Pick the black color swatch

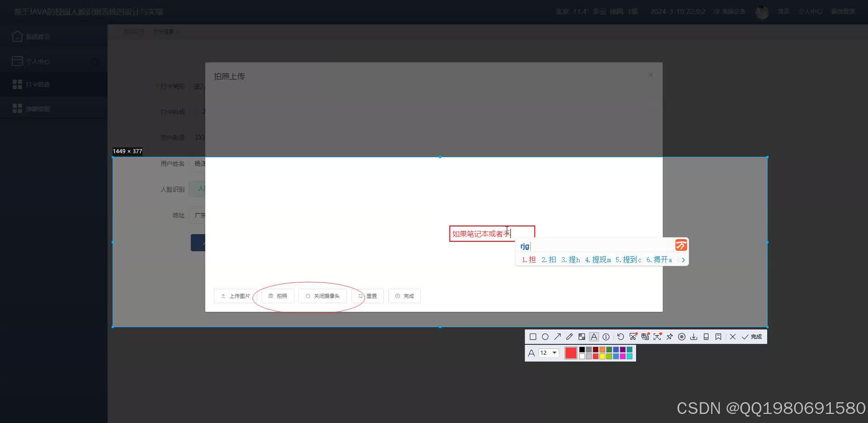coord(582,349)
